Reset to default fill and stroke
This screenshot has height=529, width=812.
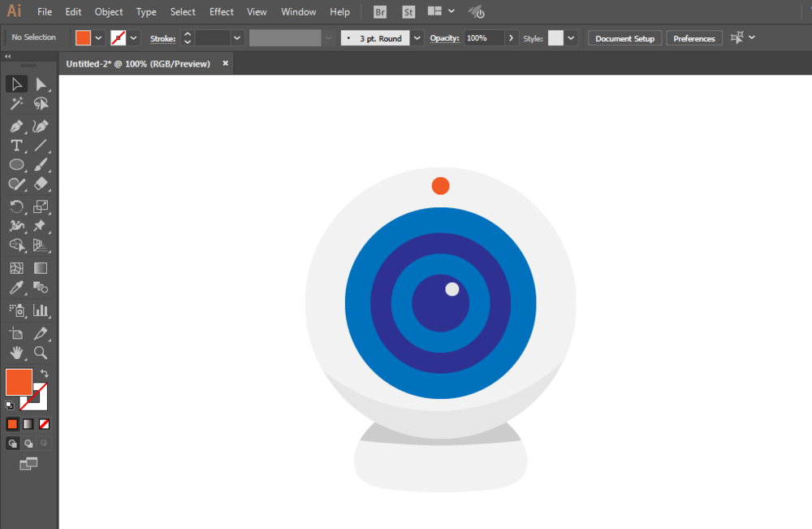(x=10, y=405)
